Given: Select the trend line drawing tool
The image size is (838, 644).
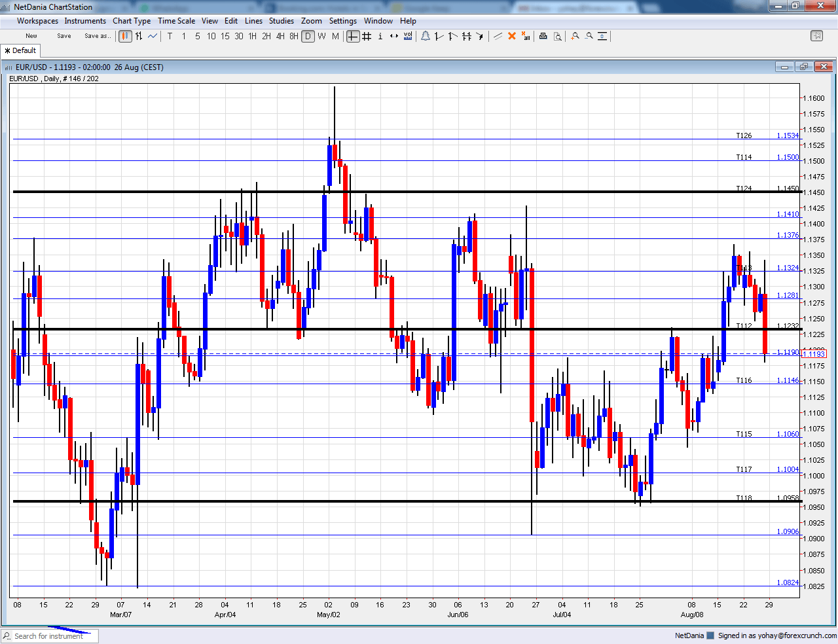Looking at the screenshot, I should click(x=439, y=36).
